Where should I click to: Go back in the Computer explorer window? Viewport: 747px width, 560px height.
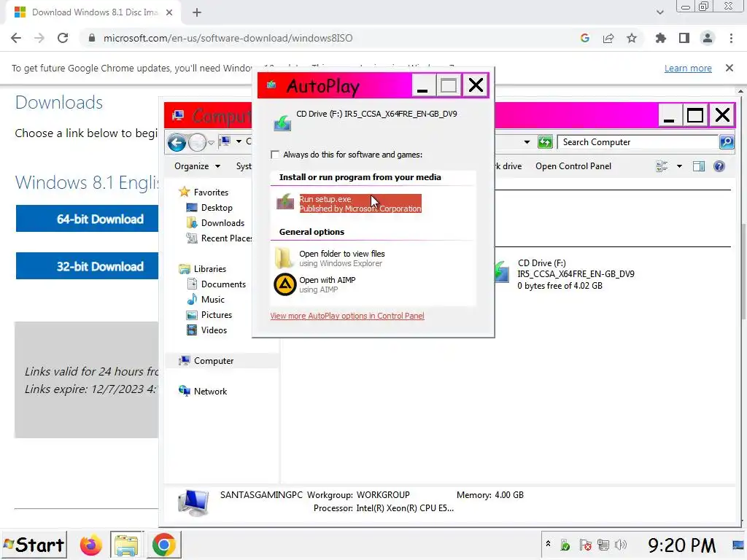[177, 142]
